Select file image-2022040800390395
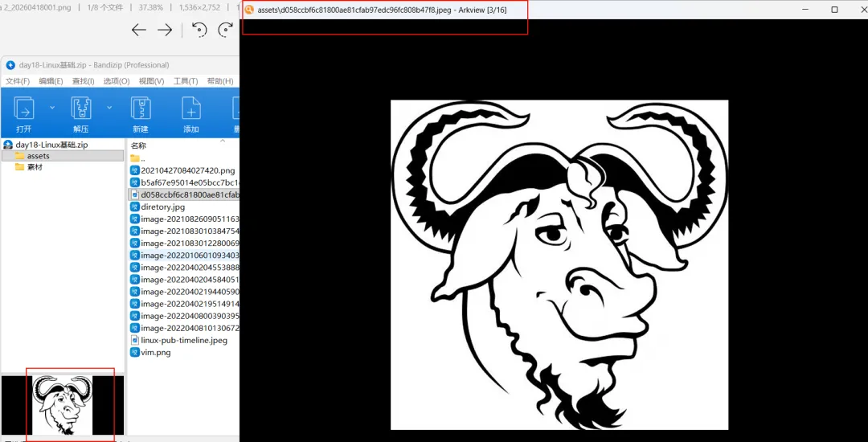 coord(190,316)
